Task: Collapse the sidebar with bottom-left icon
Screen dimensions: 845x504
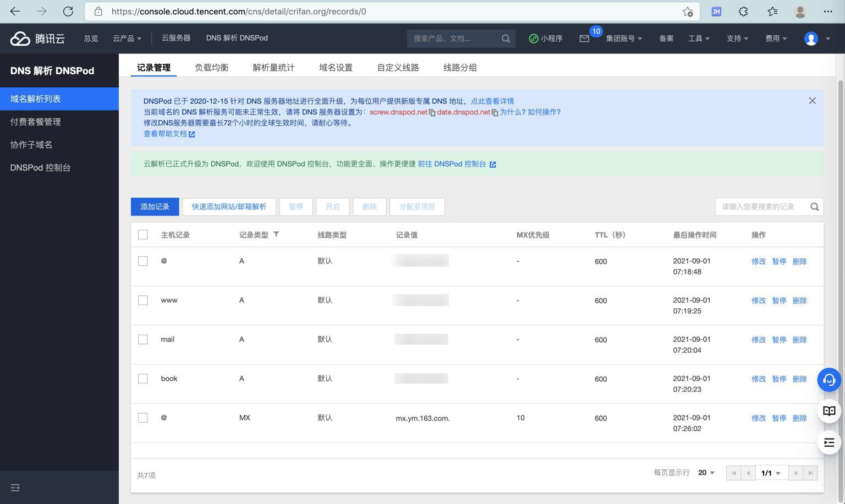Action: (x=15, y=488)
